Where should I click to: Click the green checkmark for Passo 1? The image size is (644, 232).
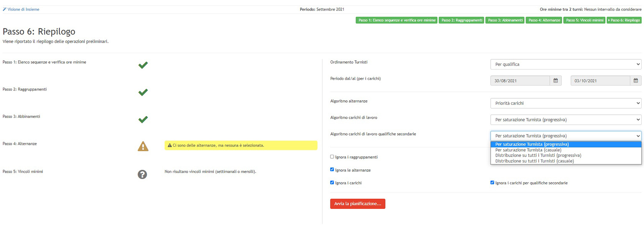tap(143, 65)
